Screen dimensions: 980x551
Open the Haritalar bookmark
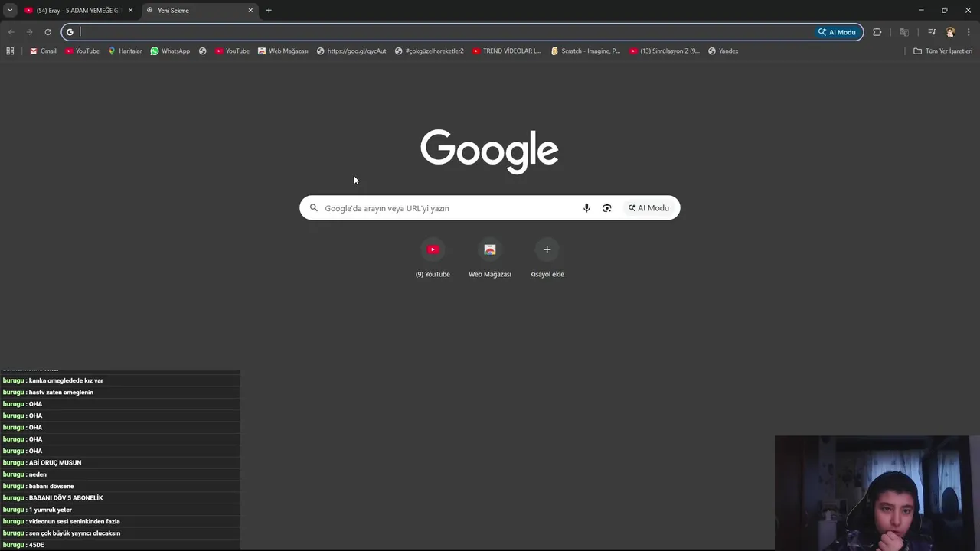coord(125,51)
